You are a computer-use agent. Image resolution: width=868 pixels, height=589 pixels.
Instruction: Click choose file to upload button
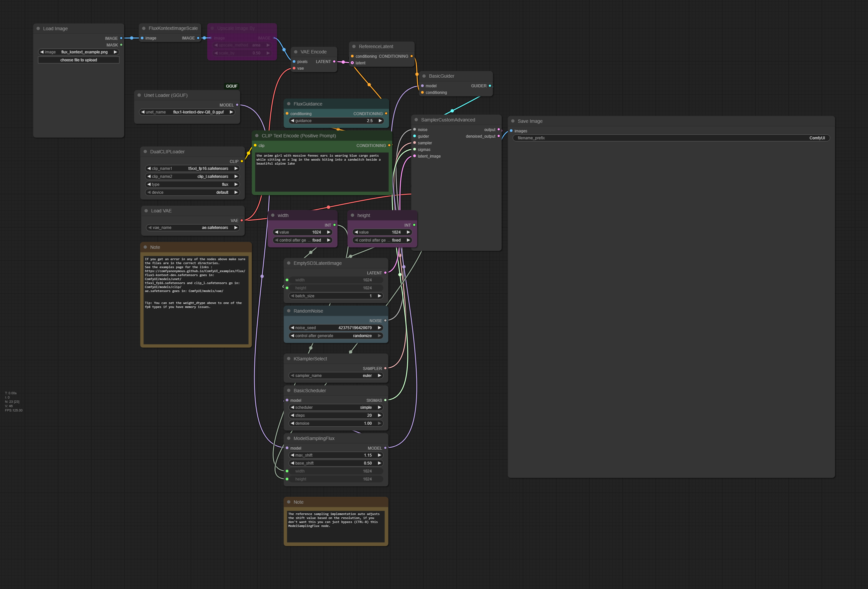click(79, 60)
